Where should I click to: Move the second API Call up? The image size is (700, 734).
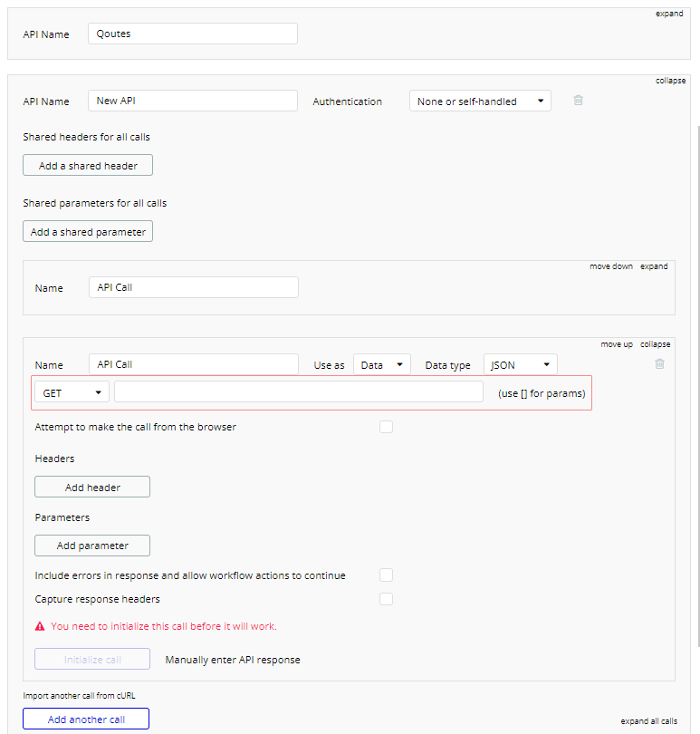click(617, 344)
